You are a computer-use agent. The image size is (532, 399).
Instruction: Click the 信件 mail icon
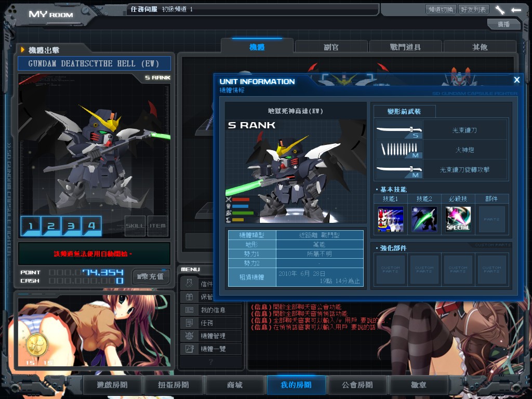click(x=189, y=284)
